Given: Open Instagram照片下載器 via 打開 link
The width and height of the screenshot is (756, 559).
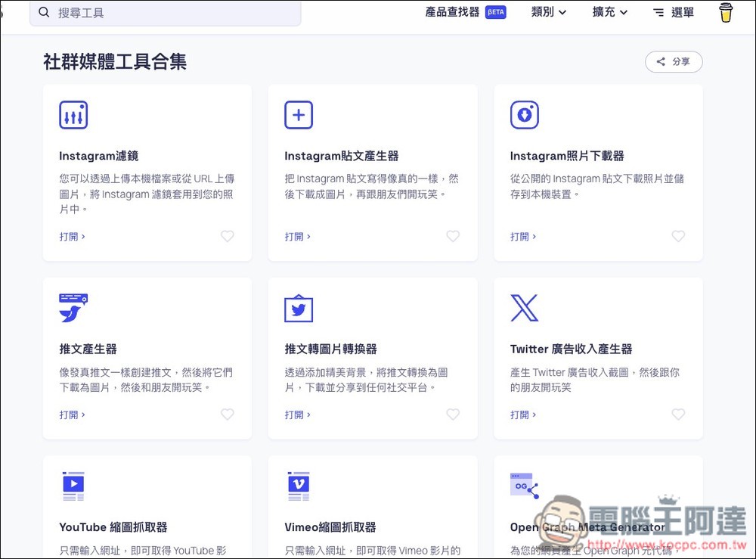Looking at the screenshot, I should [522, 237].
